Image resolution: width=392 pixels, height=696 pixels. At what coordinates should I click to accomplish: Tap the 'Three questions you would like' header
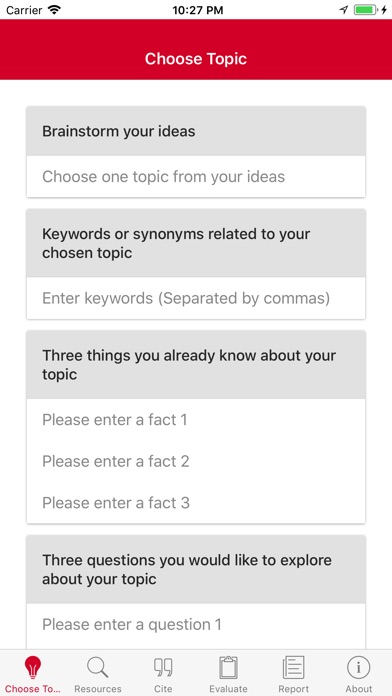[196, 569]
